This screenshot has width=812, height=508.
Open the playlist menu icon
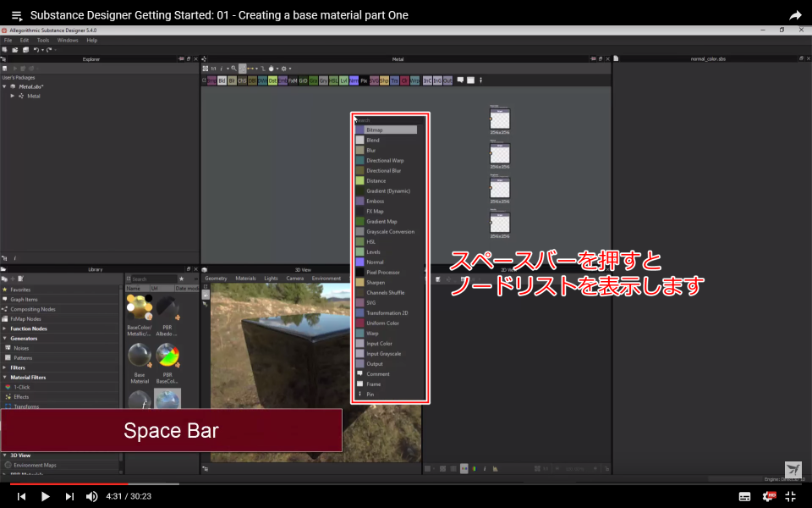[x=17, y=15]
